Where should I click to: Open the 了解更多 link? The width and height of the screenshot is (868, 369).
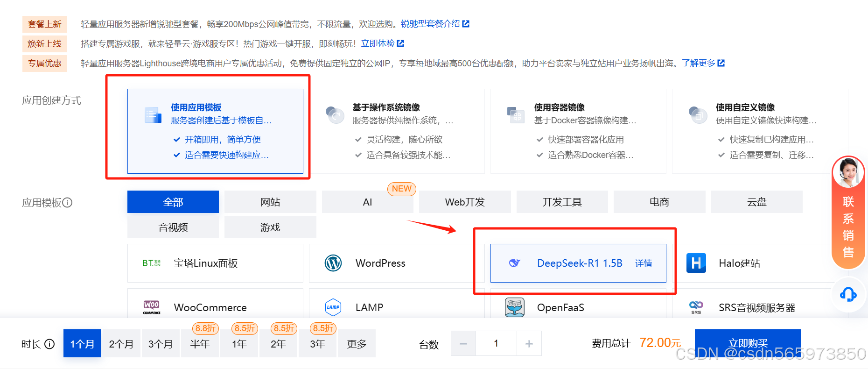(698, 63)
